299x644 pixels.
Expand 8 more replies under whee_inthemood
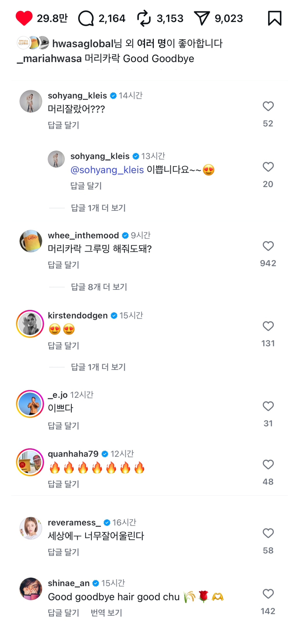[x=99, y=287]
